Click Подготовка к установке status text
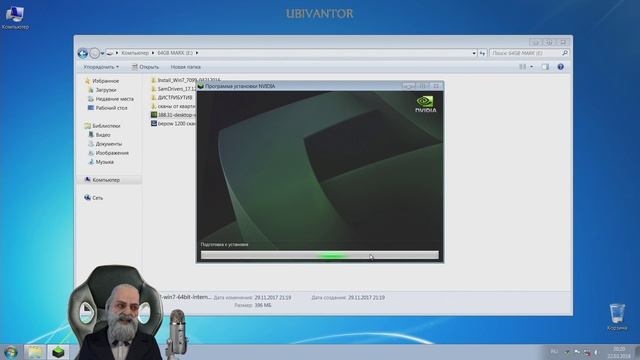 click(x=224, y=244)
